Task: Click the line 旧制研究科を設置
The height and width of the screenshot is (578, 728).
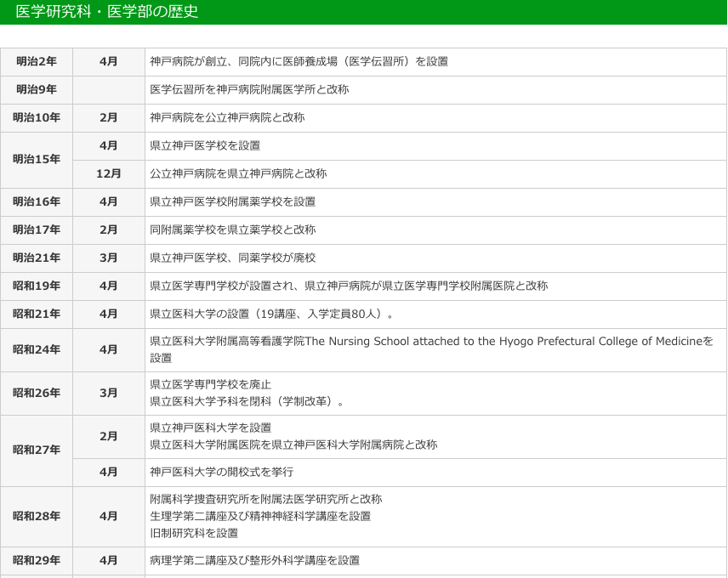Action: (194, 534)
